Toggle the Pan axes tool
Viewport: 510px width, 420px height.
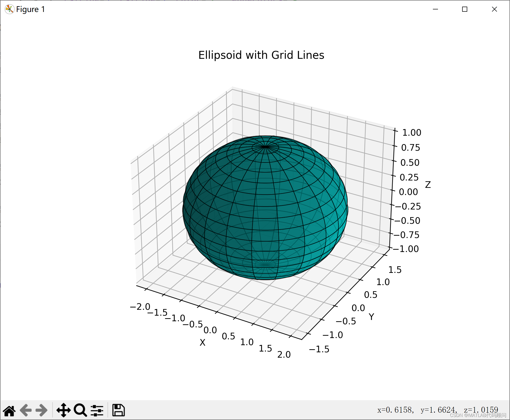(63, 410)
